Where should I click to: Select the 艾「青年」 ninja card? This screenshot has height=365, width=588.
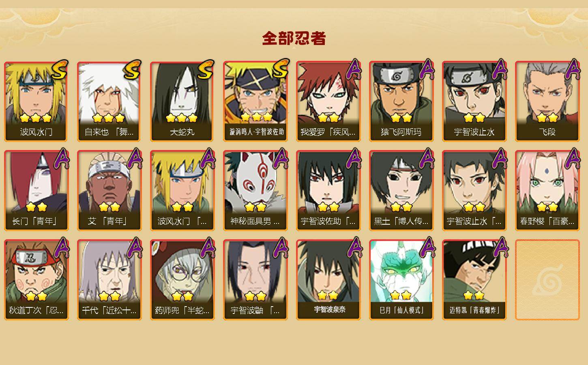click(109, 191)
